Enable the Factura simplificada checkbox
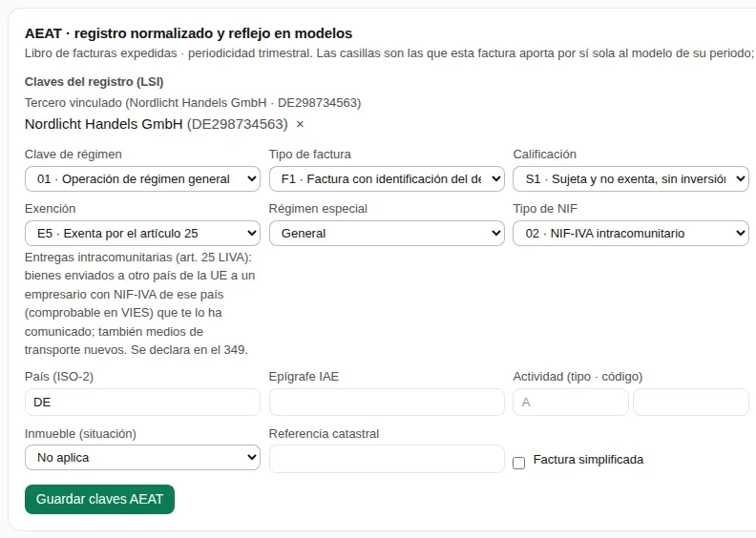The width and height of the screenshot is (756, 538). (x=518, y=463)
